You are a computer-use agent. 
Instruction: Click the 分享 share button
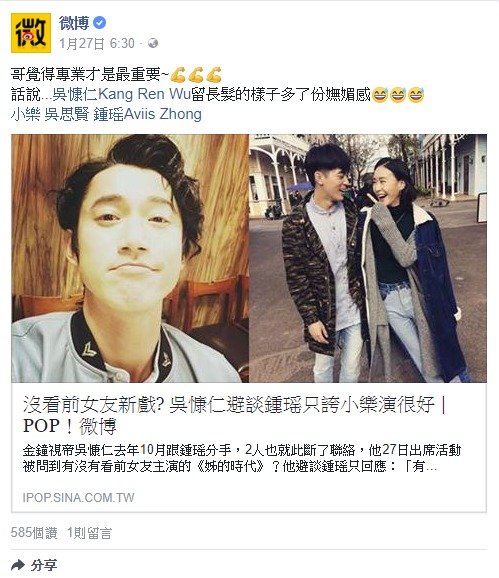pos(34,565)
